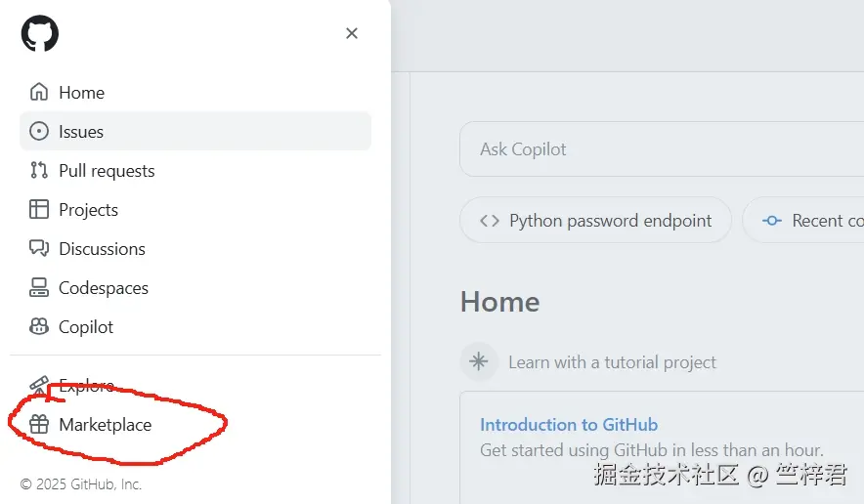Click the Copilot icon in sidebar
The height and width of the screenshot is (504, 864).
click(39, 327)
